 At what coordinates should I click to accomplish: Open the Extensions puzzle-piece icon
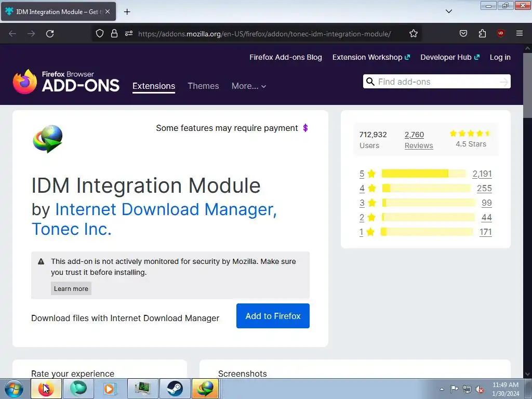click(x=482, y=33)
